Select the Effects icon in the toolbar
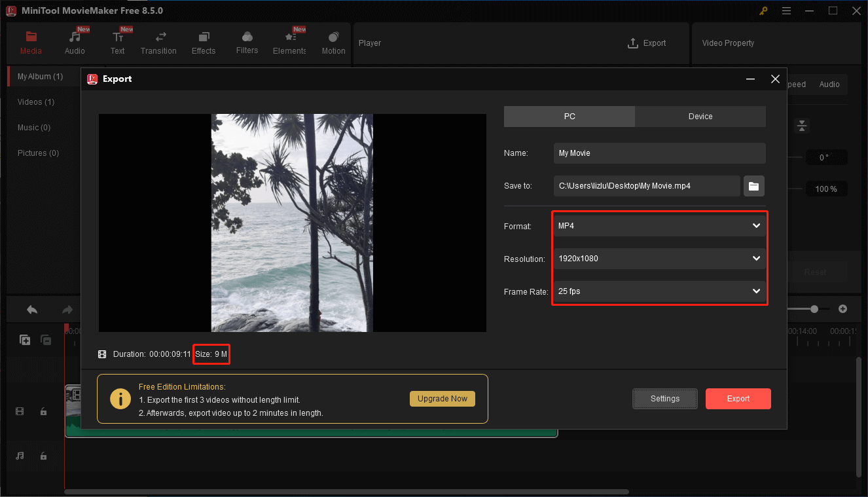The height and width of the screenshot is (497, 868). coord(203,41)
